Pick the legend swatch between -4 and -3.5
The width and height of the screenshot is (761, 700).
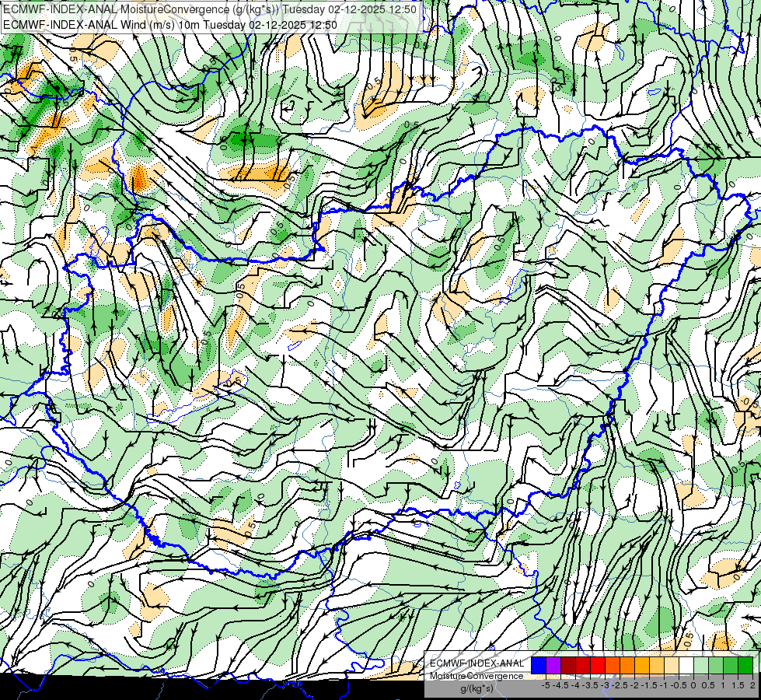click(583, 665)
